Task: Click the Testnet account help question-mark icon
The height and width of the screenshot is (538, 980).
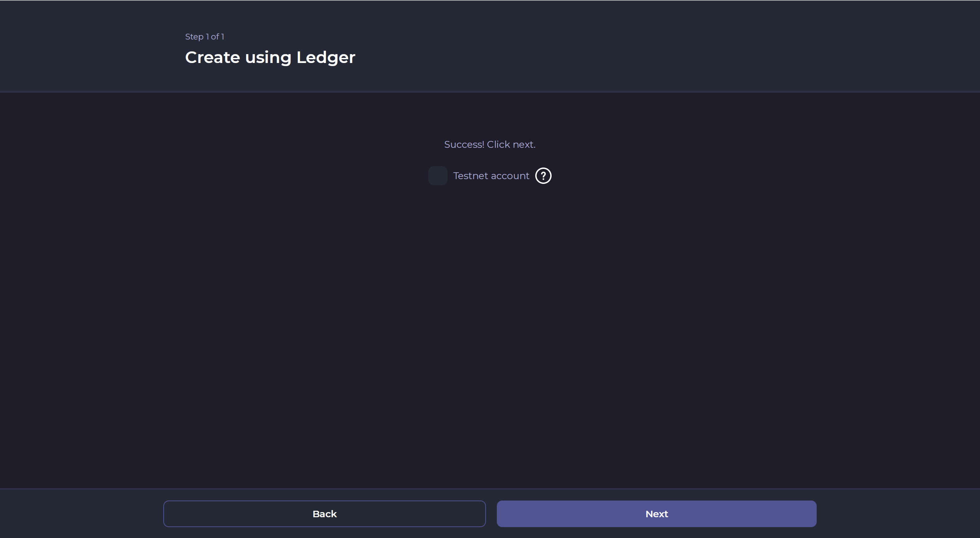Action: tap(543, 176)
